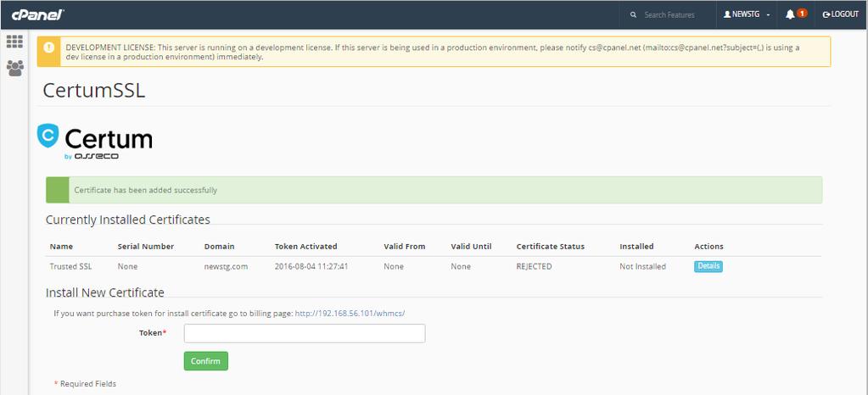Screen dimensions: 868x395
Task: Click the certificate added successfully message
Action: pos(146,190)
